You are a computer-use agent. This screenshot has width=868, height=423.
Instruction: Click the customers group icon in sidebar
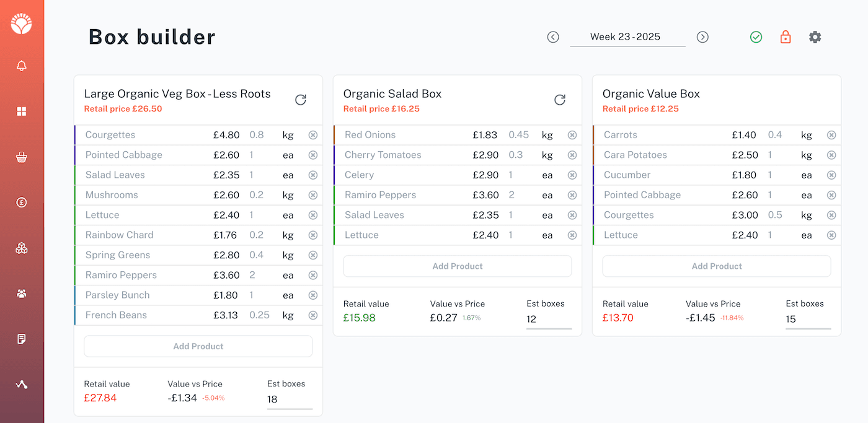tap(22, 294)
